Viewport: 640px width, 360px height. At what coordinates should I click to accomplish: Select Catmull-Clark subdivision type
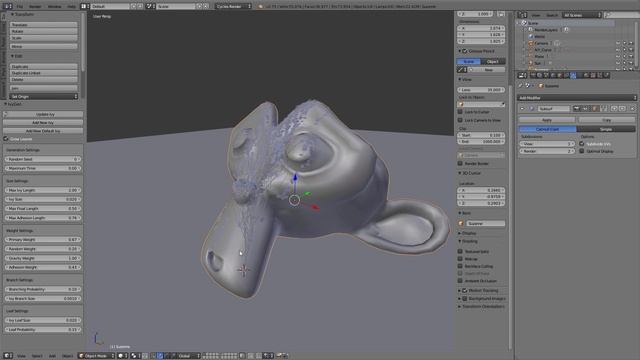[547, 129]
